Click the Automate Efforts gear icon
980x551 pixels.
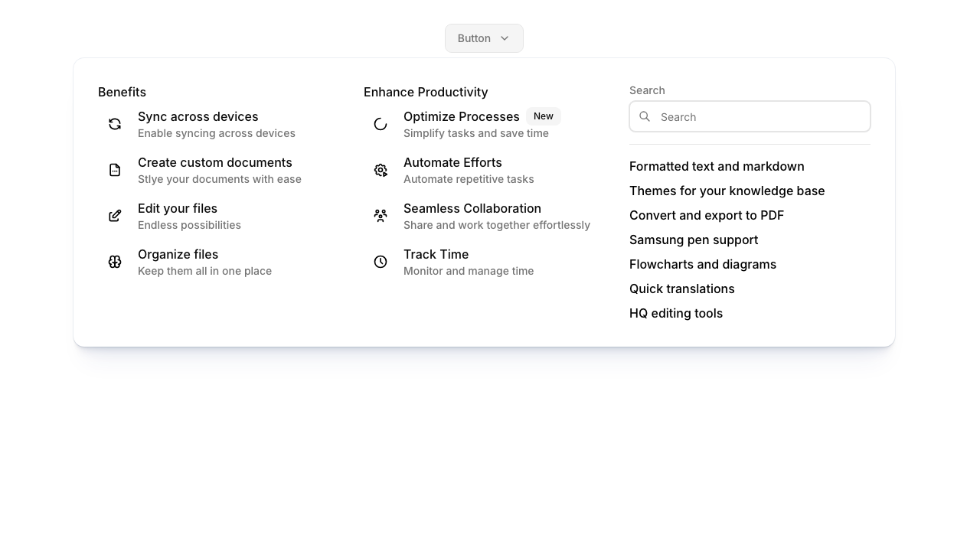[381, 170]
